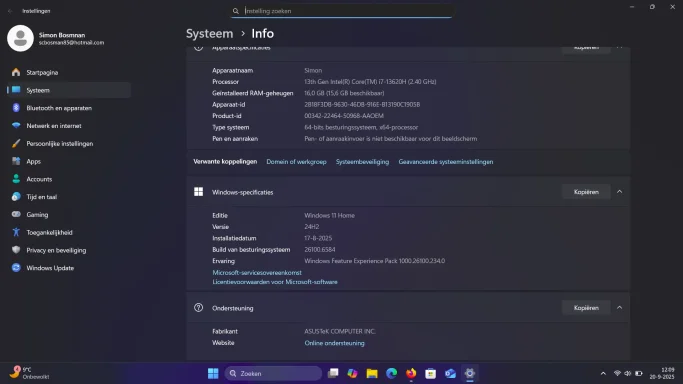Open Startpagina in the sidebar
Viewport: 683px width, 384px height.
coord(69,72)
